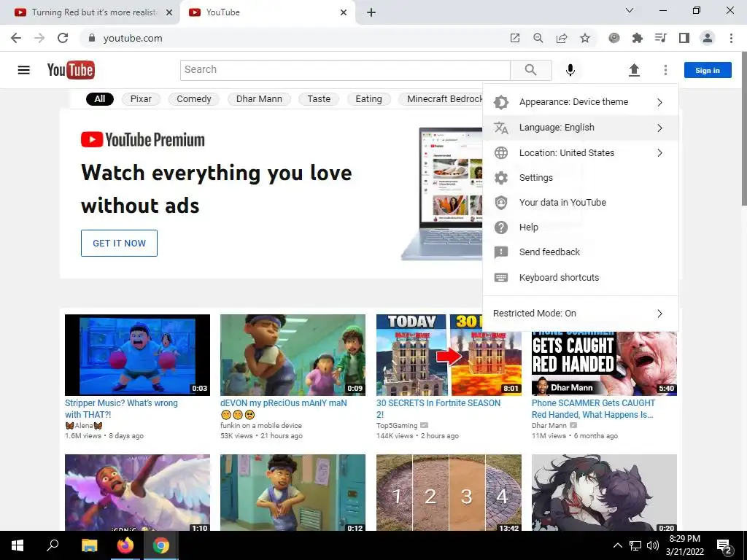
Task: Open Windows Start menu
Action: [x=18, y=545]
